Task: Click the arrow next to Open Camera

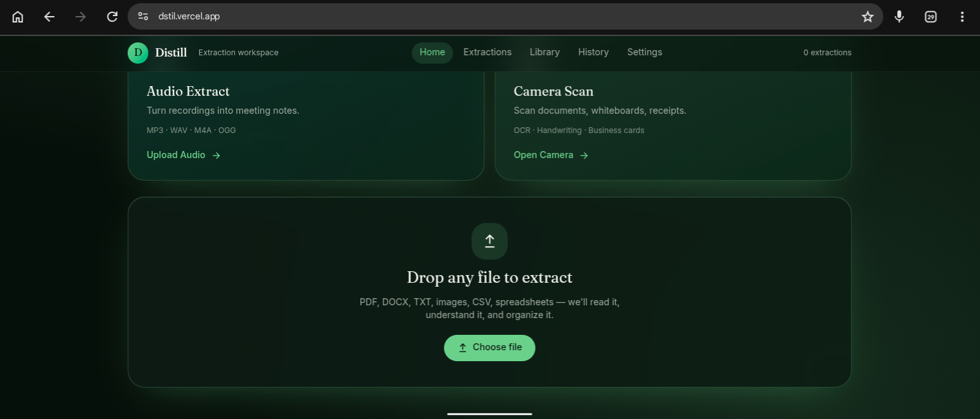Action: pos(584,156)
